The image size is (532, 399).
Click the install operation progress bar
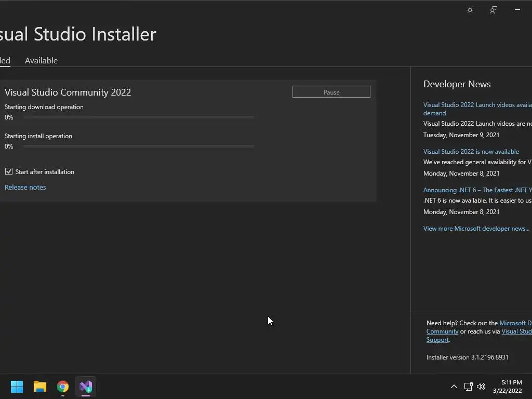(139, 146)
